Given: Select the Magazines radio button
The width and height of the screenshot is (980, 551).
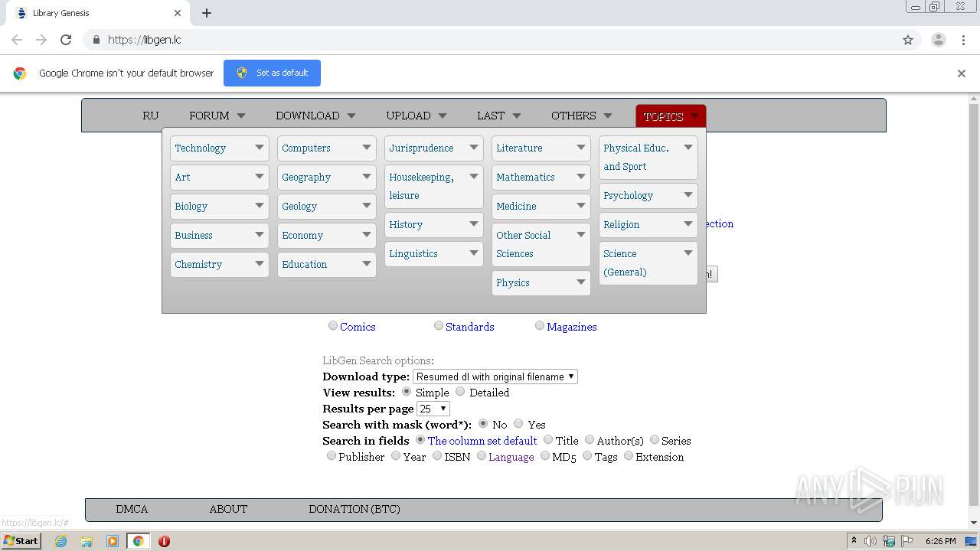Looking at the screenshot, I should 540,325.
